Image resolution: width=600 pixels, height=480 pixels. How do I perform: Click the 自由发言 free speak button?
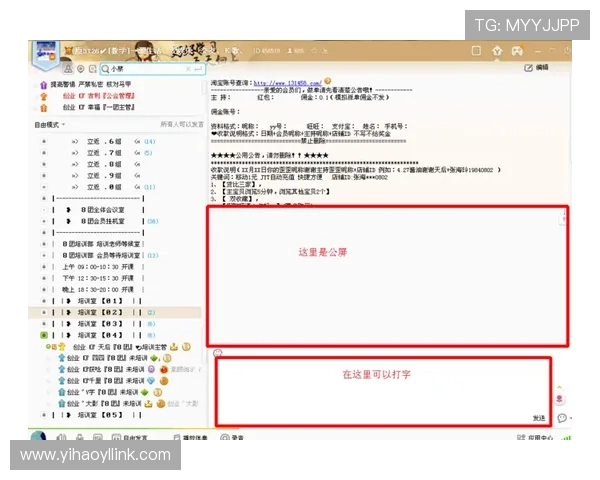[129, 437]
